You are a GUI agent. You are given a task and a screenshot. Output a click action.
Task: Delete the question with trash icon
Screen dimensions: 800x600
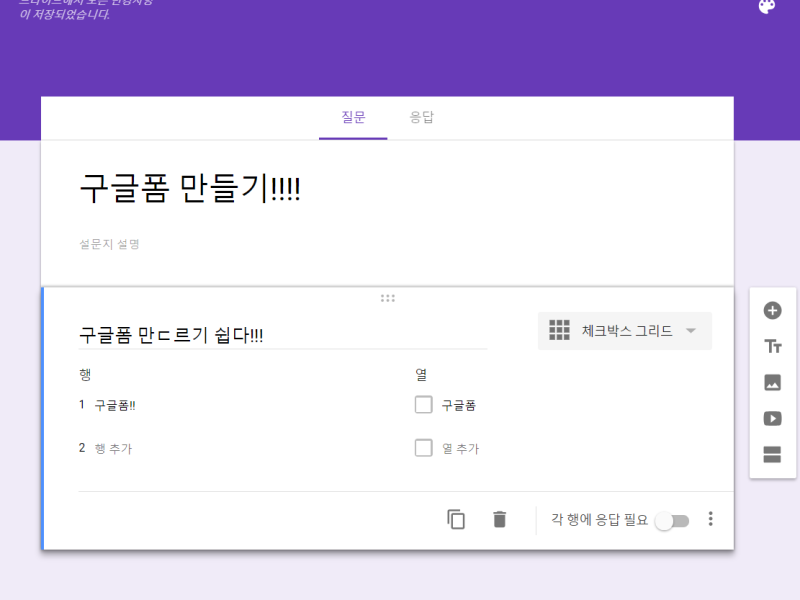pyautogui.click(x=499, y=519)
